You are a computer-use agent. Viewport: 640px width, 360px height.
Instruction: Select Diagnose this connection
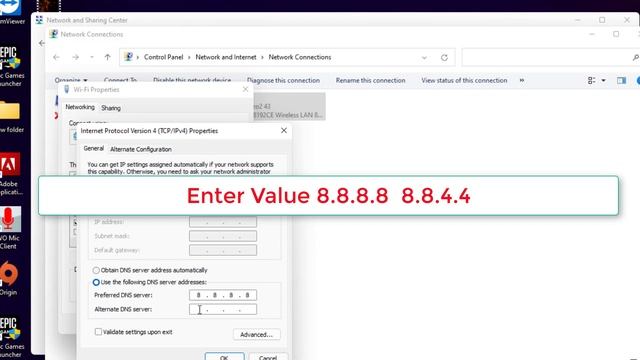click(283, 80)
